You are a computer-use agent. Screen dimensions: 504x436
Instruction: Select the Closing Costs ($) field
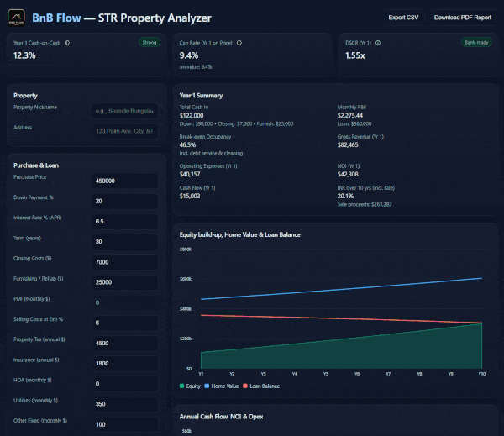click(124, 262)
